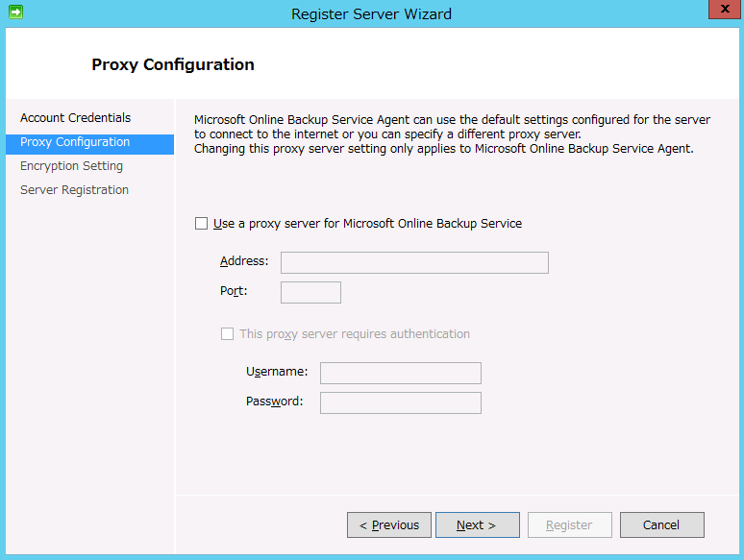
Task: Toggle proxy server requires authentication checkbox
Action: click(x=228, y=334)
